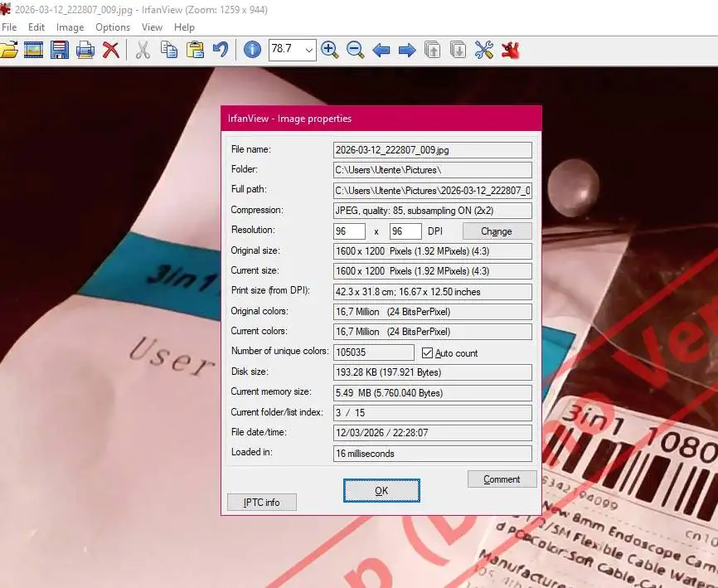Click the Print size value 42.3 x 31.8 cm
Image resolution: width=718 pixels, height=588 pixels.
pos(432,292)
